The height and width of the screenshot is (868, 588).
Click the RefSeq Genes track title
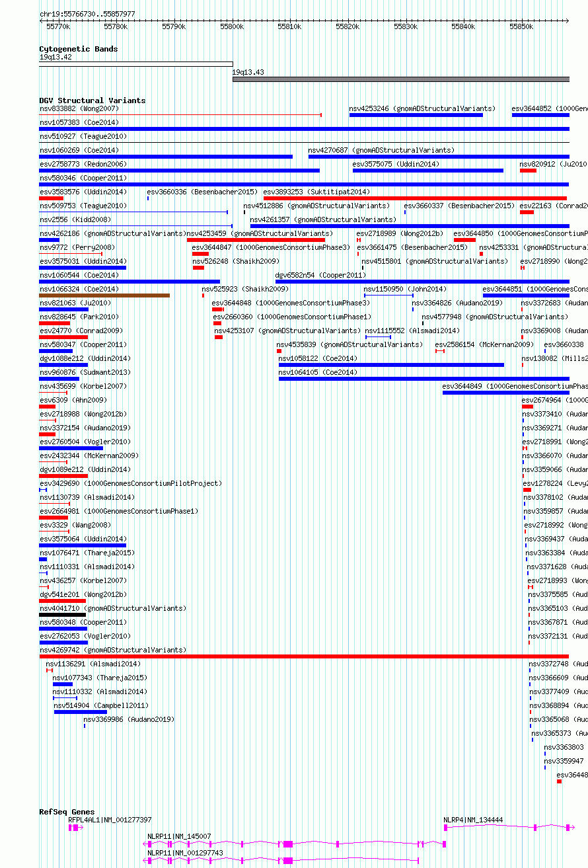tap(67, 812)
